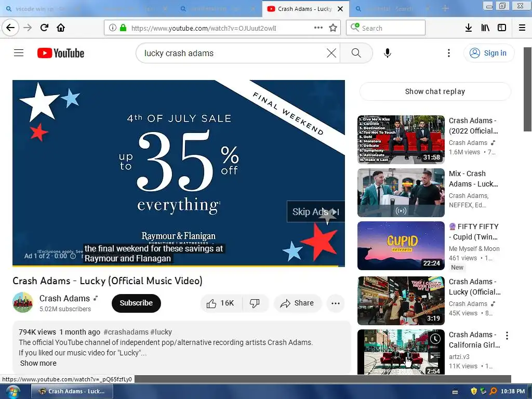Open the Crash Adams channel name link

pyautogui.click(x=64, y=298)
